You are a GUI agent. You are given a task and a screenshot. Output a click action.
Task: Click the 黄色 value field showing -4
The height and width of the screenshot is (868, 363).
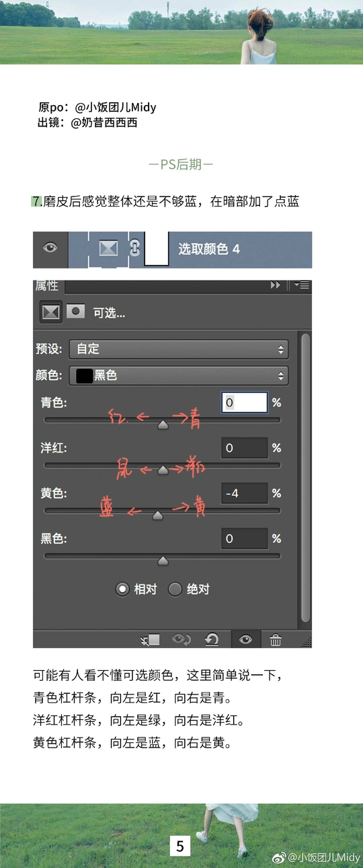[x=245, y=493]
